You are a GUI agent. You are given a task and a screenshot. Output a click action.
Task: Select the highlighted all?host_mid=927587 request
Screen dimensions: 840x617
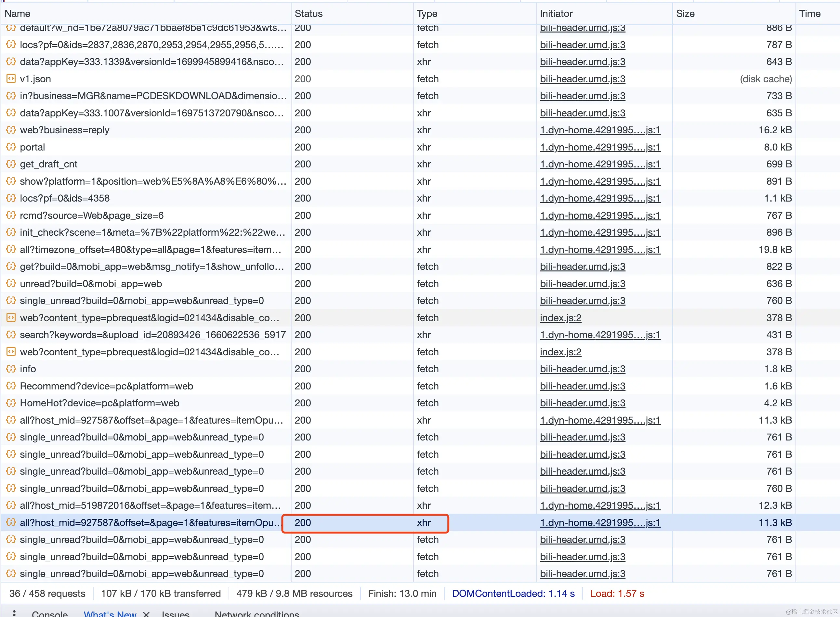pyautogui.click(x=150, y=522)
